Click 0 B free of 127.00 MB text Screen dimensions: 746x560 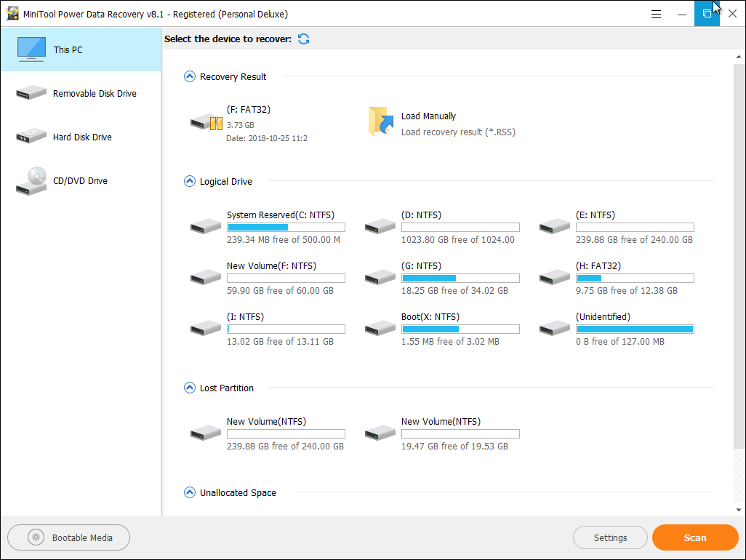[x=620, y=342]
